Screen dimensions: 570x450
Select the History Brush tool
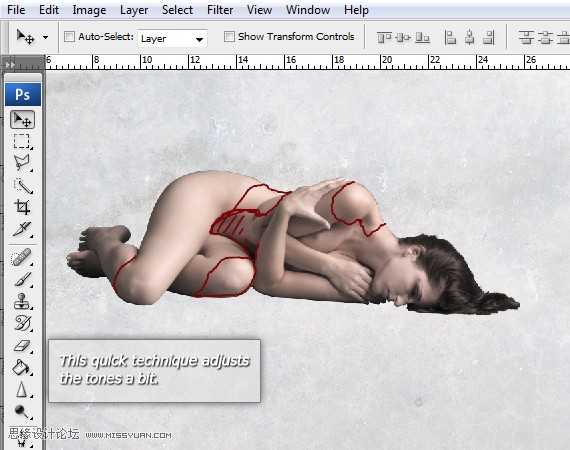click(x=23, y=323)
